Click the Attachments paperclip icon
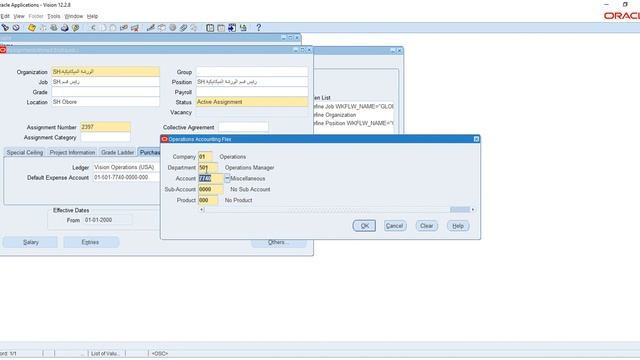 (x=183, y=28)
